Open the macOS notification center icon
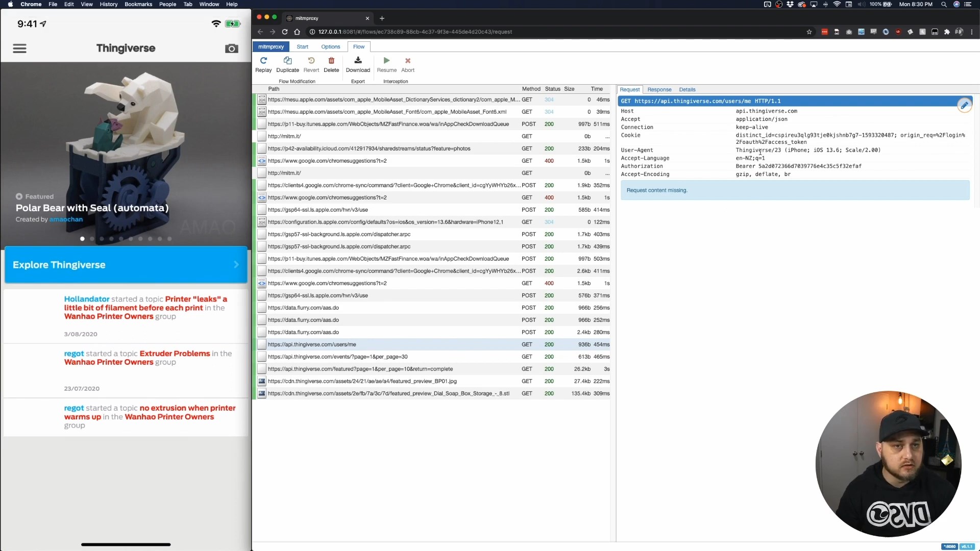This screenshot has height=551, width=980. tap(967, 4)
